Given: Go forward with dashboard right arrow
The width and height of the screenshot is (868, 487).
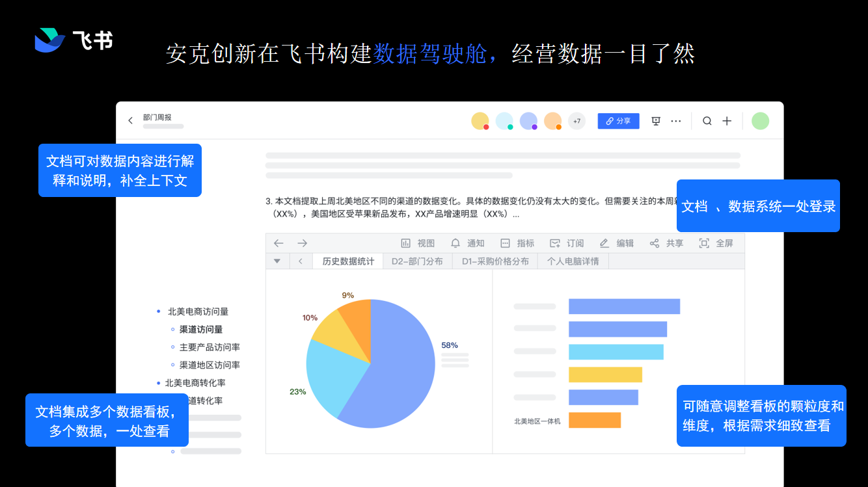Looking at the screenshot, I should coord(302,243).
